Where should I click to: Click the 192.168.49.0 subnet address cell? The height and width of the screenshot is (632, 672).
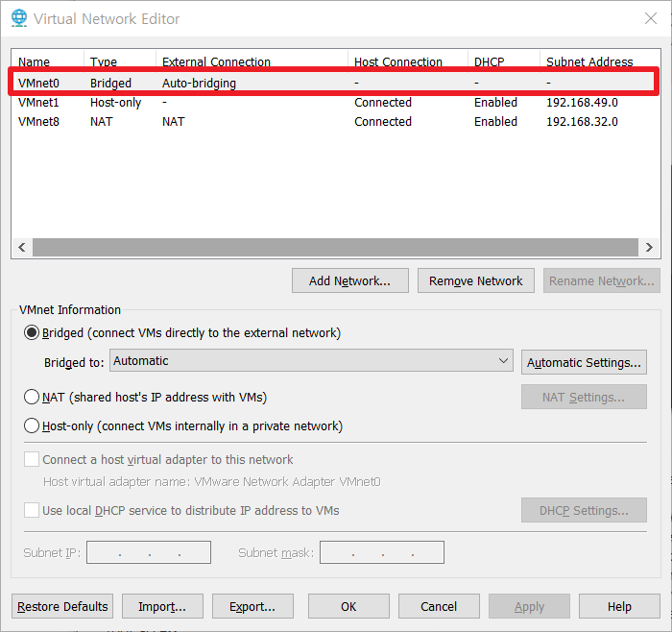click(x=582, y=103)
